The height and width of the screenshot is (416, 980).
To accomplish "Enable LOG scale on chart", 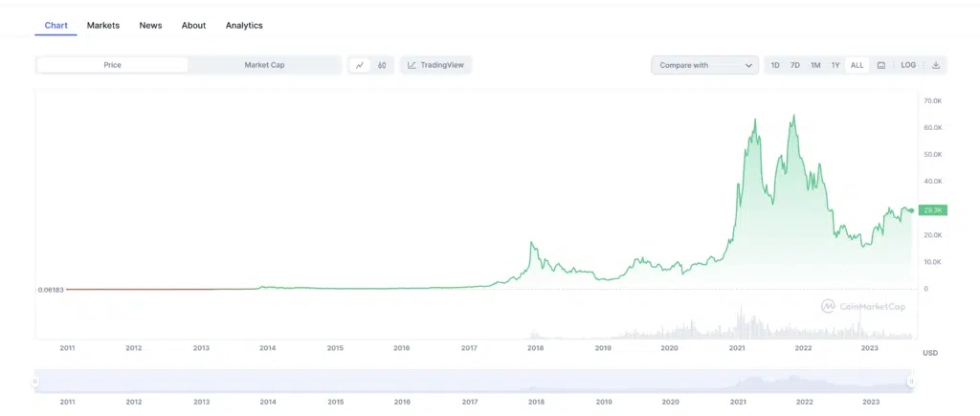I will point(908,65).
